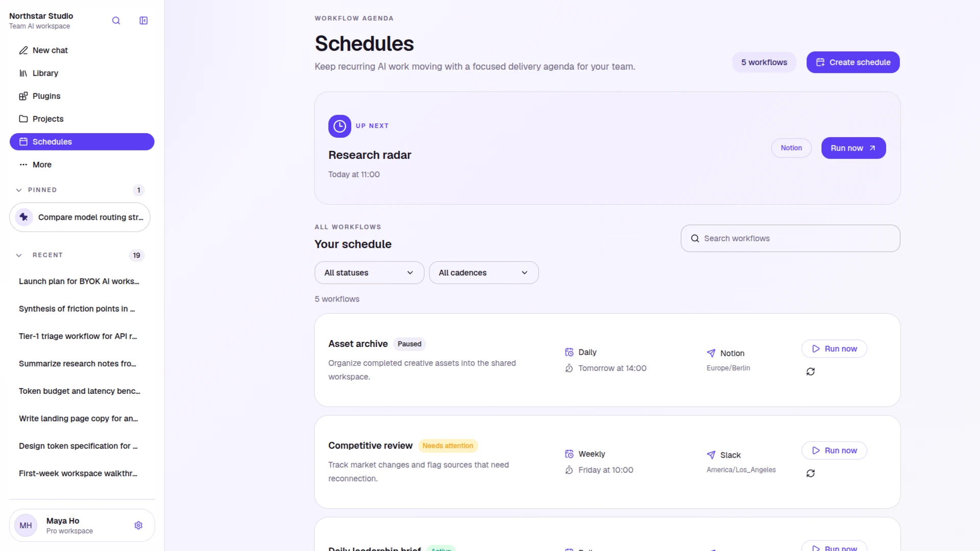The width and height of the screenshot is (980, 551).
Task: Open the All cadences dropdown
Action: click(483, 273)
